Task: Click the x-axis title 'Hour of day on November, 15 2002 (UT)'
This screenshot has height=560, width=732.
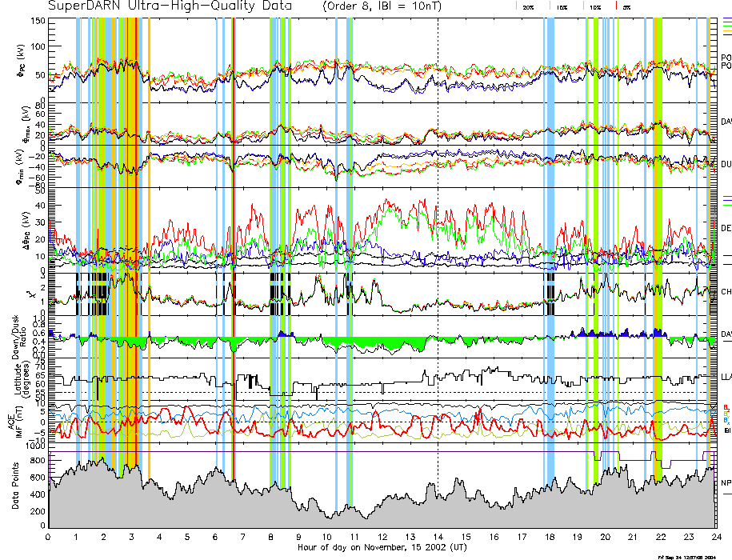Action: [x=382, y=547]
